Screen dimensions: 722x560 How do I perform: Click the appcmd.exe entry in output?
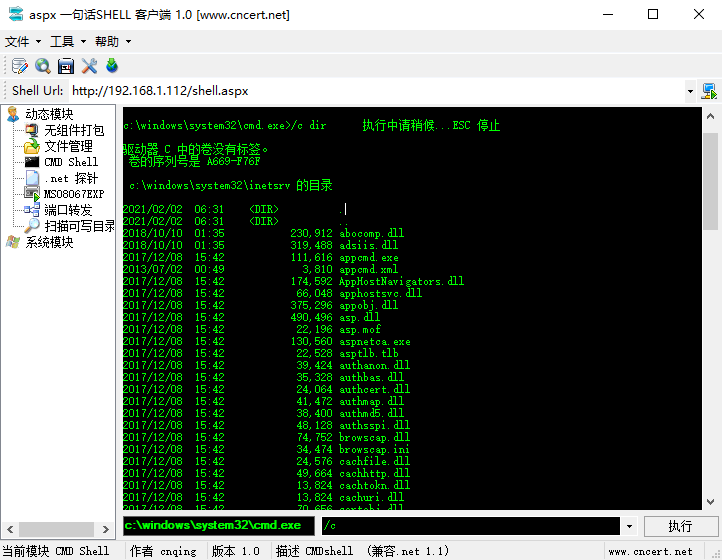click(368, 257)
